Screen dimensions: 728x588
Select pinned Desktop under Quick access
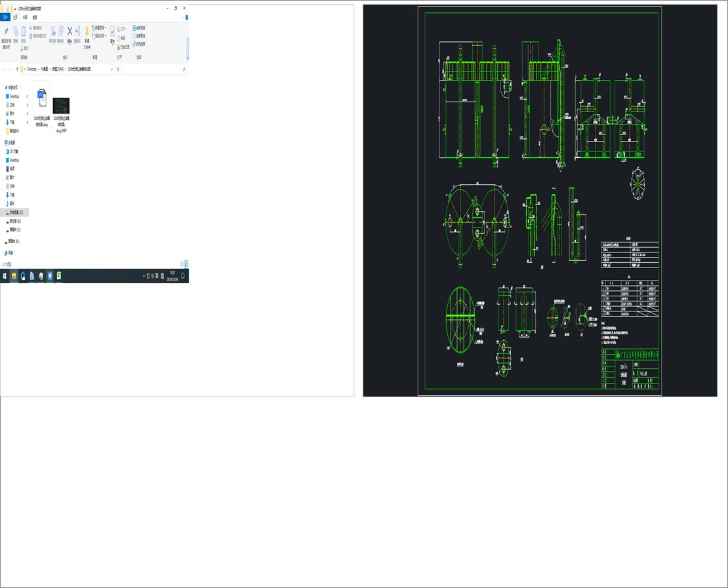coord(12,96)
